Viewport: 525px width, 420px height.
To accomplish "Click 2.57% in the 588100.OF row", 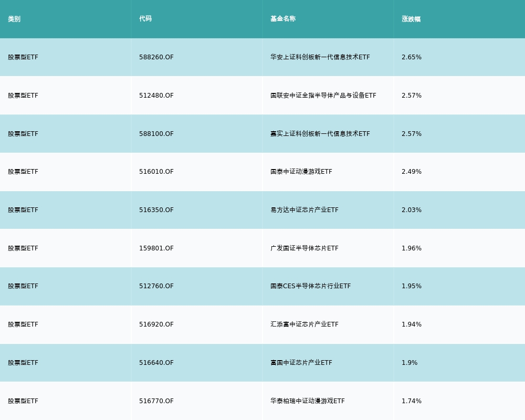I will [412, 134].
